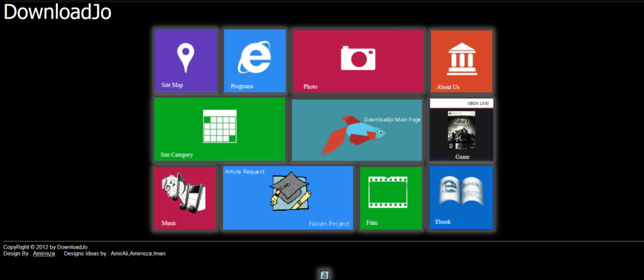The height and width of the screenshot is (280, 644).
Task: Click the calendar grid icon in Site Category
Action: tap(219, 126)
